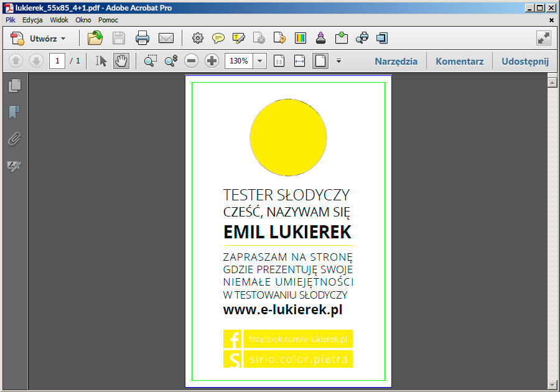Click the page number input field
The width and height of the screenshot is (560, 392).
pos(58,61)
